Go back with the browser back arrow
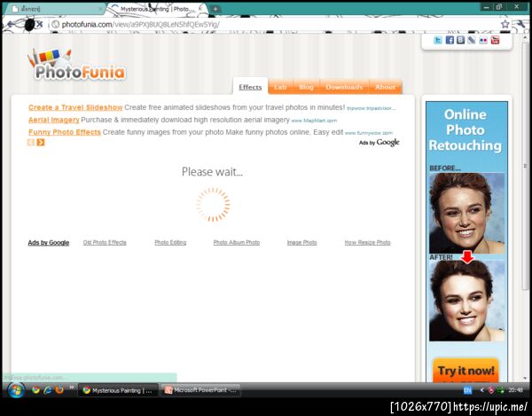Screen dimensions: 532x416 pos(11,24)
